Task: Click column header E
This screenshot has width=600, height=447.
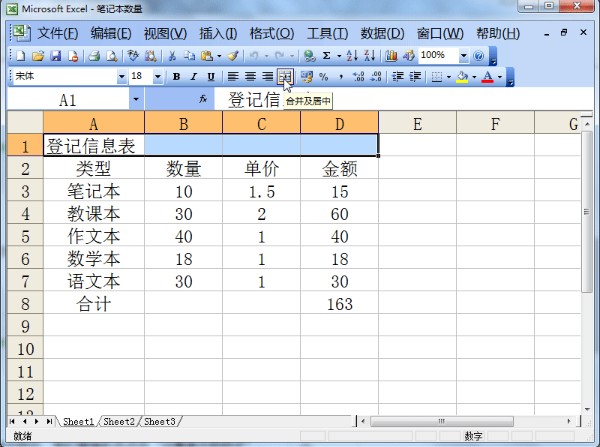Action: 417,124
